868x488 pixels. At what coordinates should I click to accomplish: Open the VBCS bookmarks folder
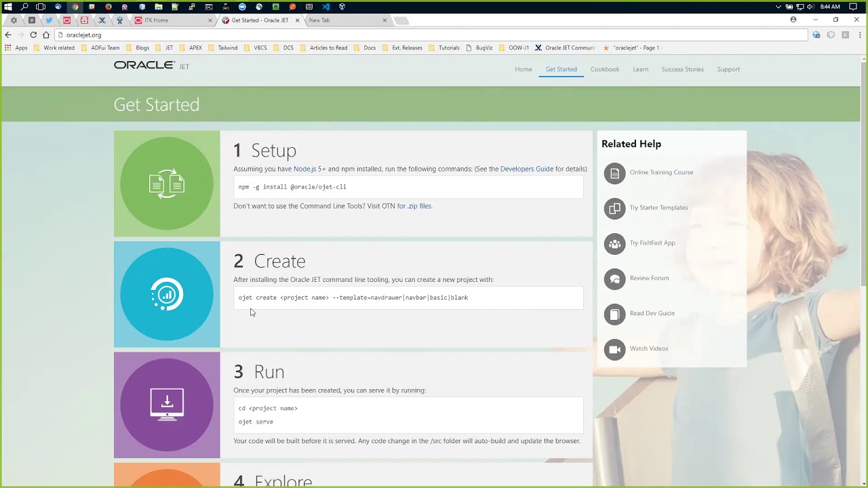[255, 48]
